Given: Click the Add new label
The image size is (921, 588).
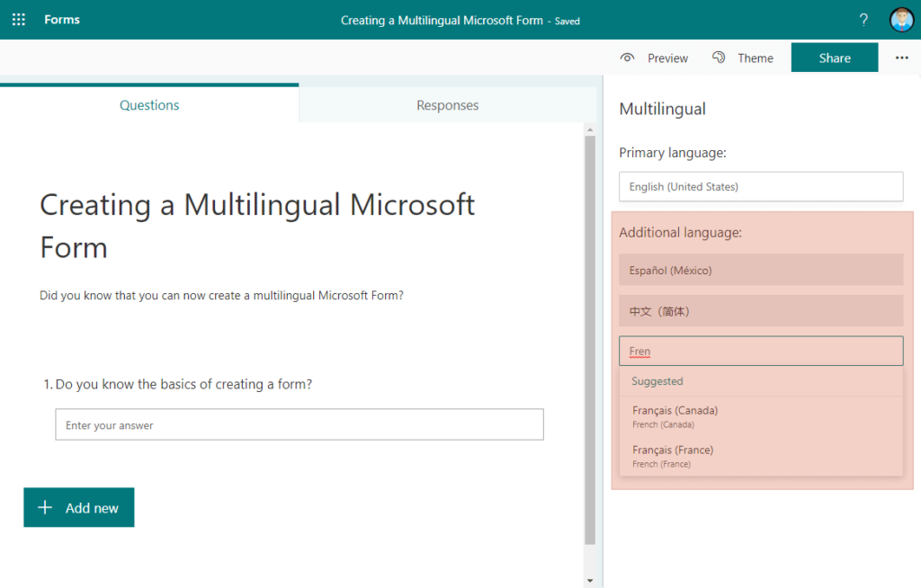Looking at the screenshot, I should tap(92, 508).
